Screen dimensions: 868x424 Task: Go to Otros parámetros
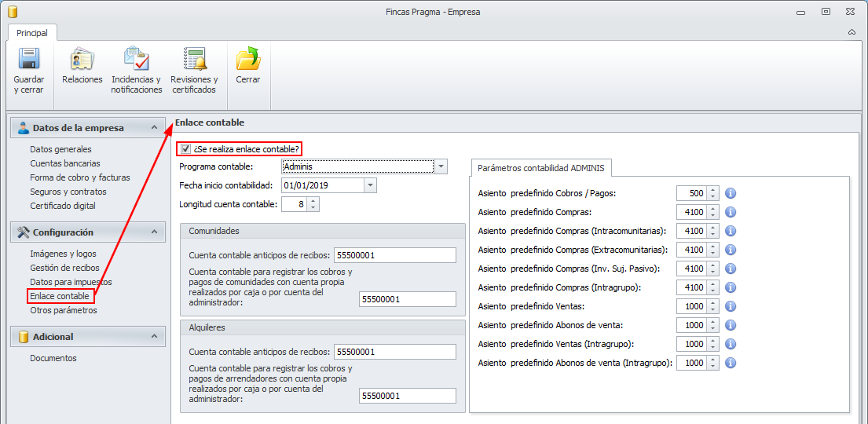64,310
